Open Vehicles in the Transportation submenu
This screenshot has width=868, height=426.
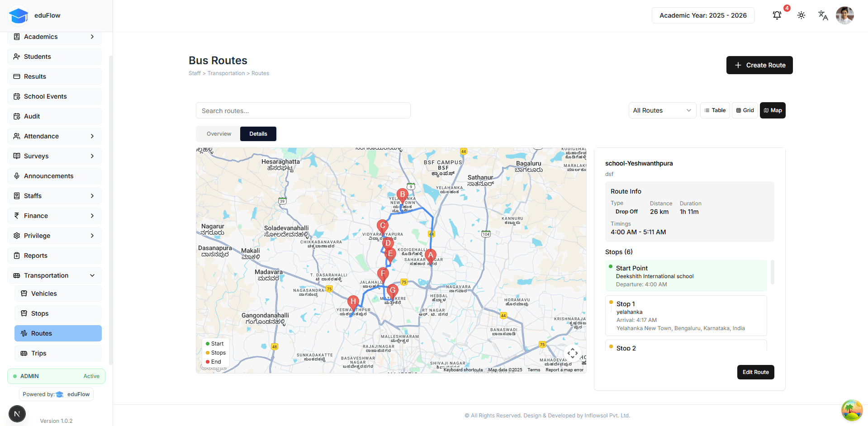(x=44, y=293)
